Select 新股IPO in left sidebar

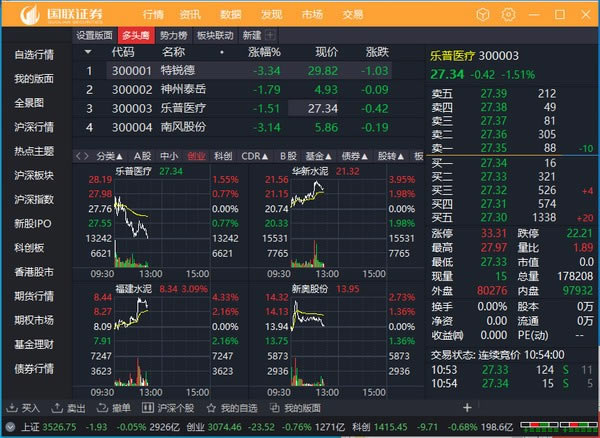point(34,223)
